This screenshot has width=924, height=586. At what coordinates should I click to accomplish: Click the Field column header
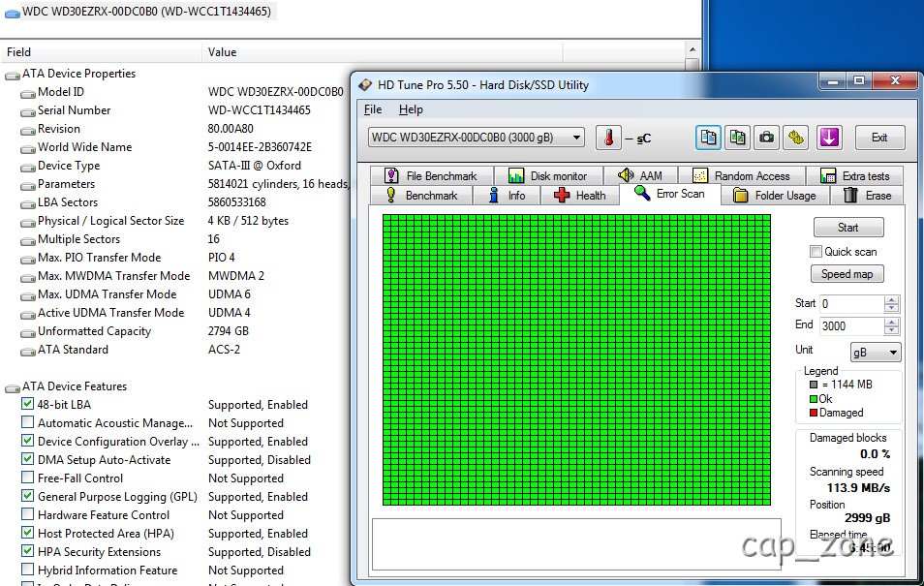[102, 52]
